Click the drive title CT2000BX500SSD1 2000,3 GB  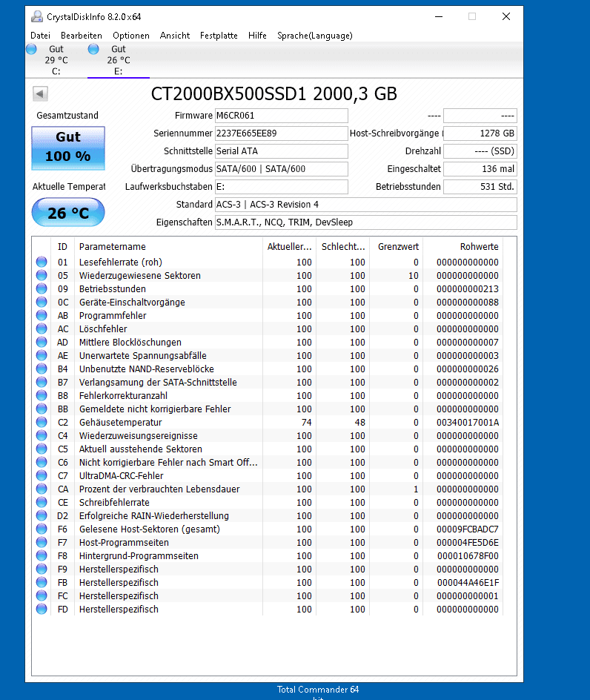274,93
